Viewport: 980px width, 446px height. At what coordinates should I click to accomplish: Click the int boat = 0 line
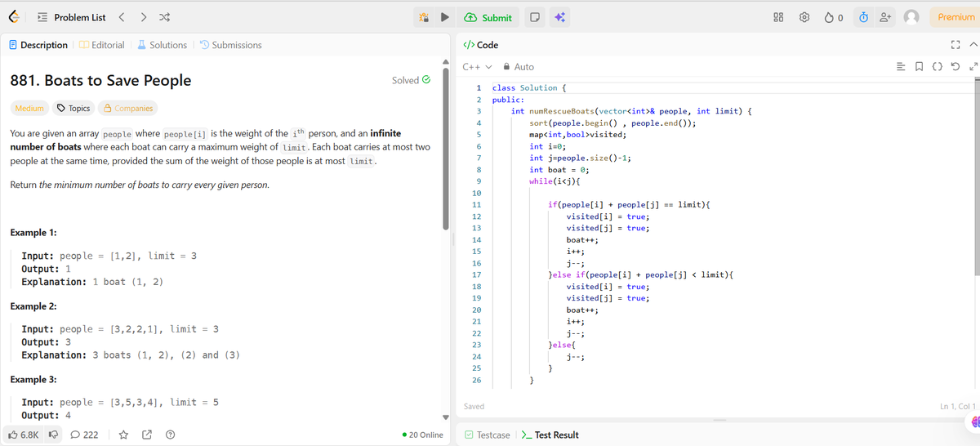pos(559,169)
